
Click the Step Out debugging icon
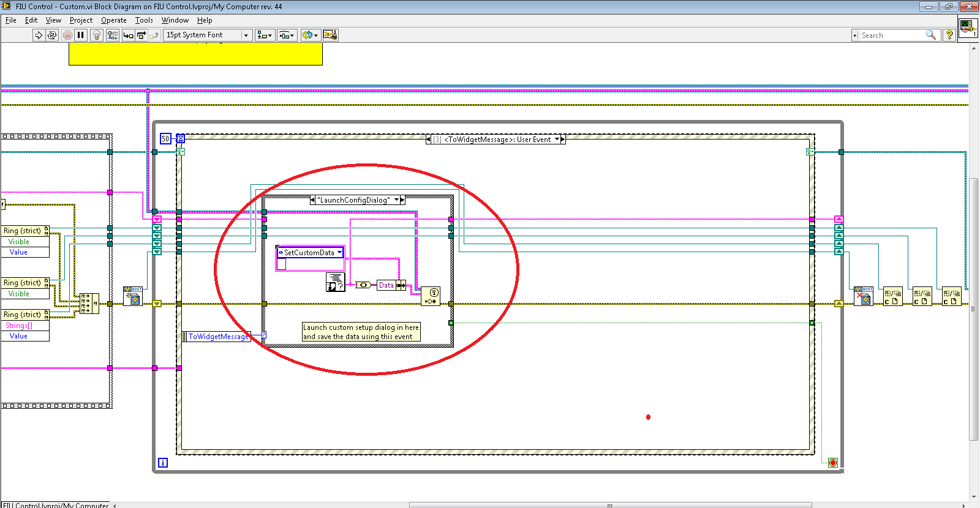[x=154, y=35]
